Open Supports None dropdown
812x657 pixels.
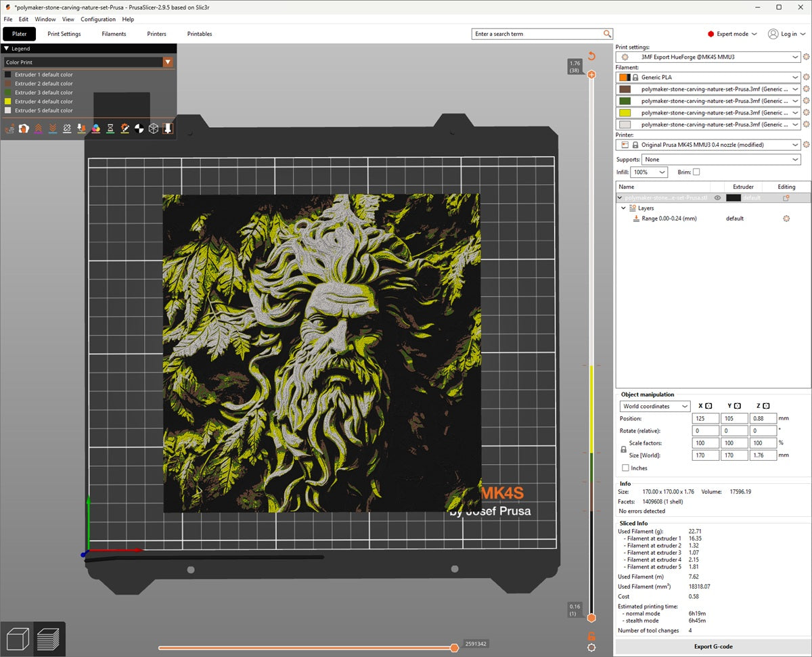pos(721,160)
